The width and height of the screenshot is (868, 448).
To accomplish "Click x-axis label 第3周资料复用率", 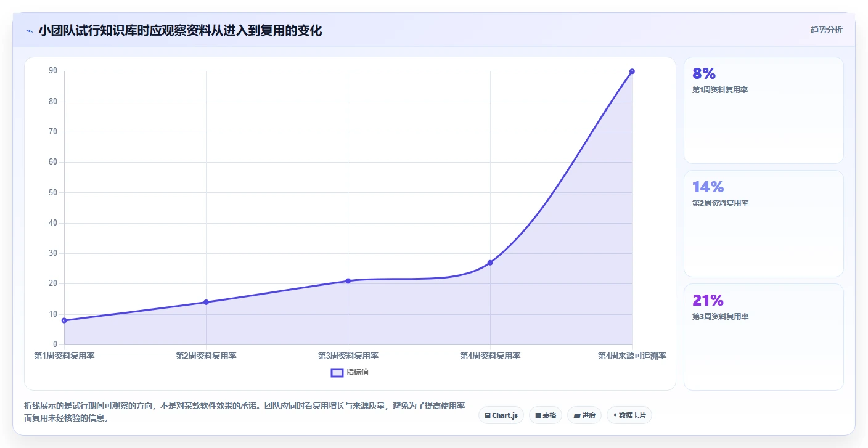I will (348, 356).
